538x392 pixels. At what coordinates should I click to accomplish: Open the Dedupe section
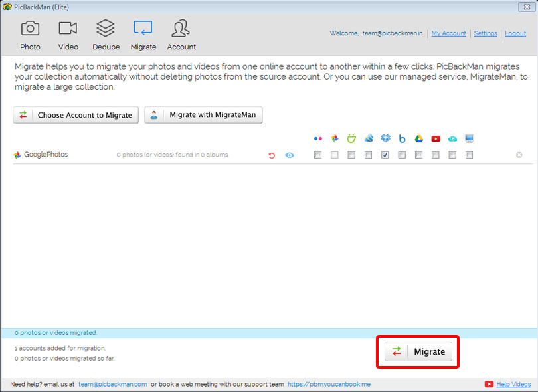tap(106, 35)
